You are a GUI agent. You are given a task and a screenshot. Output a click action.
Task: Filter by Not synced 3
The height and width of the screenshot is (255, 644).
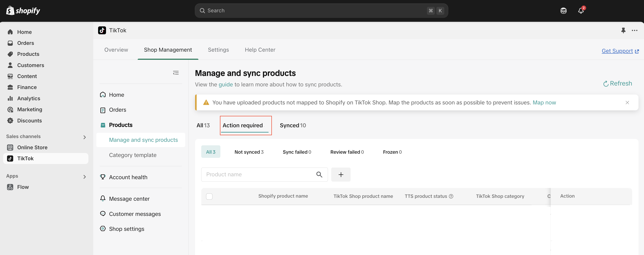[x=249, y=152]
